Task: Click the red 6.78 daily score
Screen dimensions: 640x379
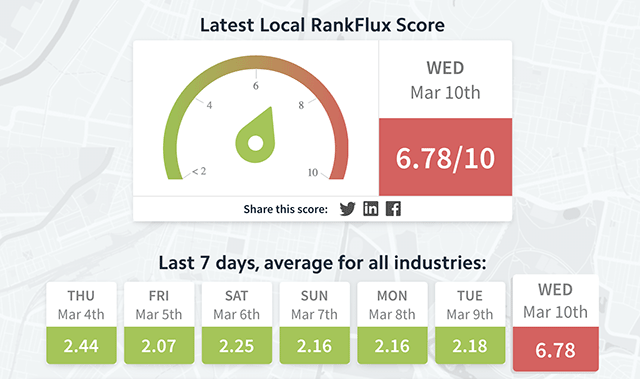Action: pyautogui.click(x=556, y=349)
